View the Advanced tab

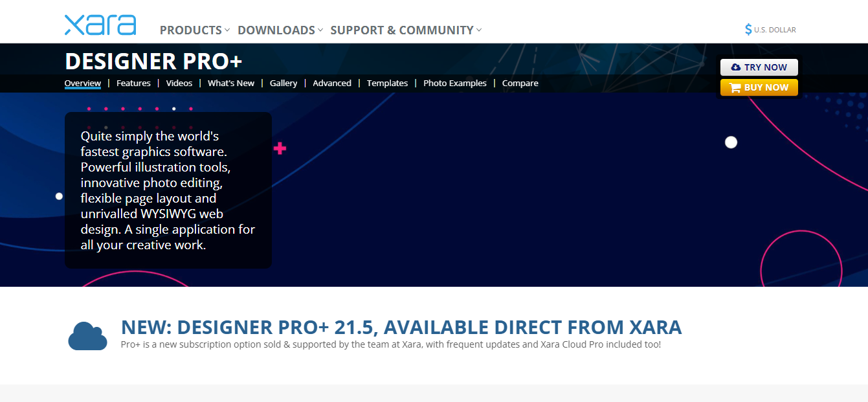click(x=332, y=83)
